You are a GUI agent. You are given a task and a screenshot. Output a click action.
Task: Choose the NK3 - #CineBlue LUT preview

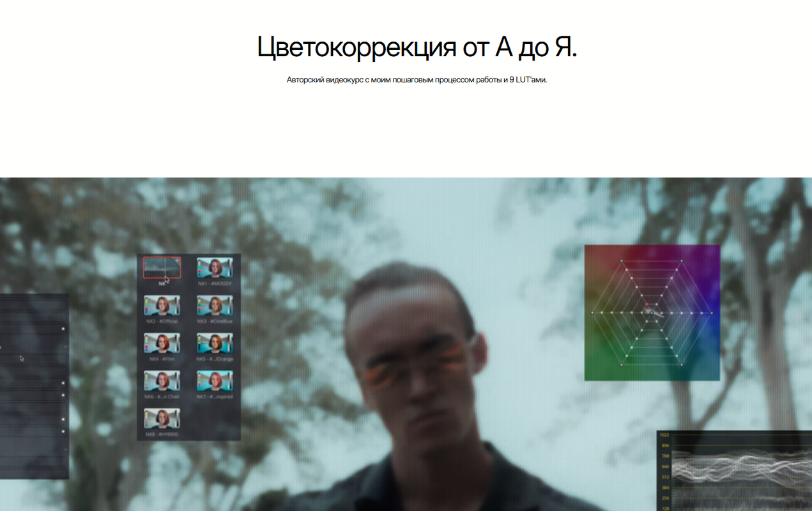click(215, 305)
